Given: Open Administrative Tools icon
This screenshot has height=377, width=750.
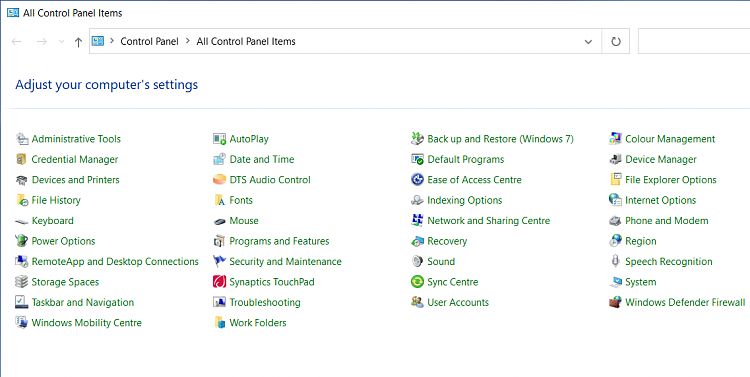Looking at the screenshot, I should pos(22,139).
